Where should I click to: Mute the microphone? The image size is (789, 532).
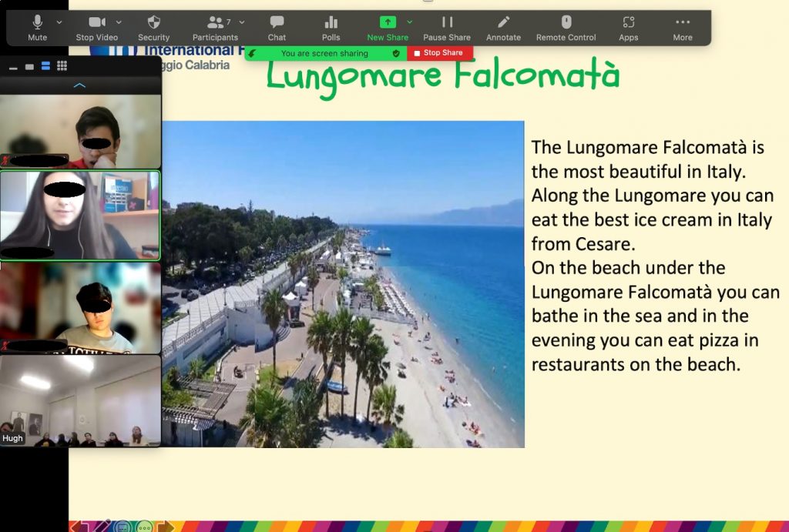[37, 28]
